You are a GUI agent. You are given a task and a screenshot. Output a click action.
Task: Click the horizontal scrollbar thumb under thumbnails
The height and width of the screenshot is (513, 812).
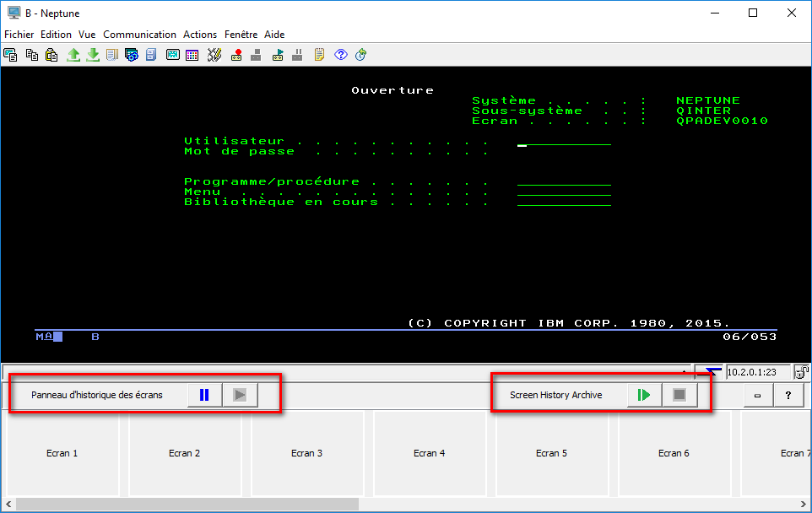point(187,504)
